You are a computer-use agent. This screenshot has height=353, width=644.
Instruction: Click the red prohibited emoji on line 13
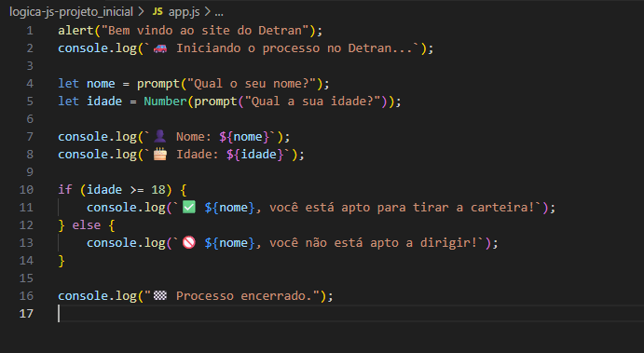coord(189,242)
